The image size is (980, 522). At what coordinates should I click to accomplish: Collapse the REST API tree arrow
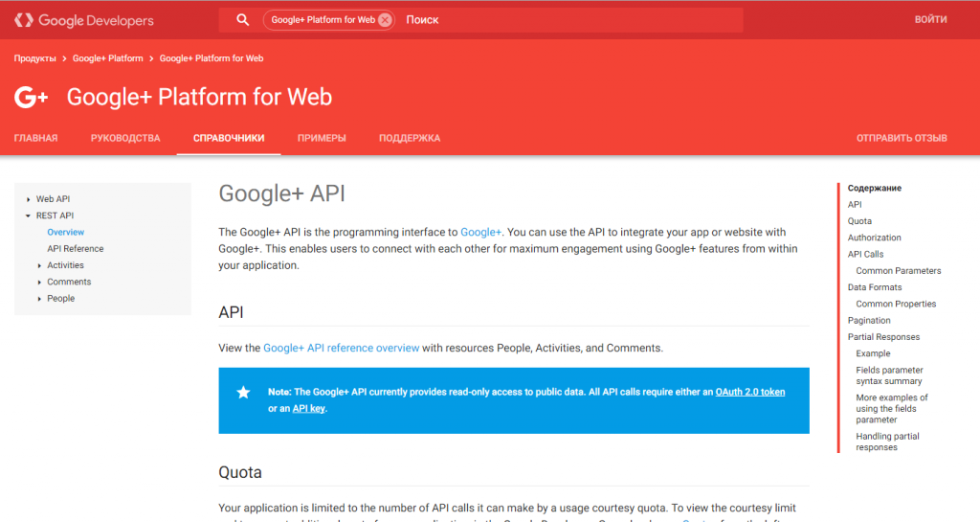[x=28, y=216]
